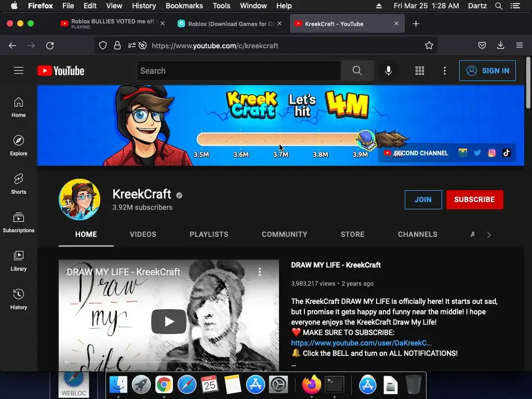Open History in sidebar
The width and height of the screenshot is (532, 399).
click(x=19, y=299)
